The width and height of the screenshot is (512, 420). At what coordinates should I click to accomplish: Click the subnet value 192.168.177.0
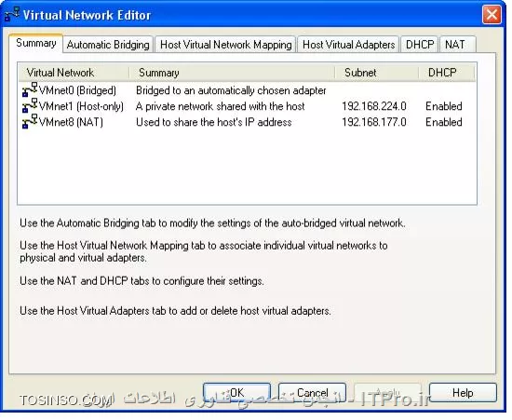(x=374, y=122)
